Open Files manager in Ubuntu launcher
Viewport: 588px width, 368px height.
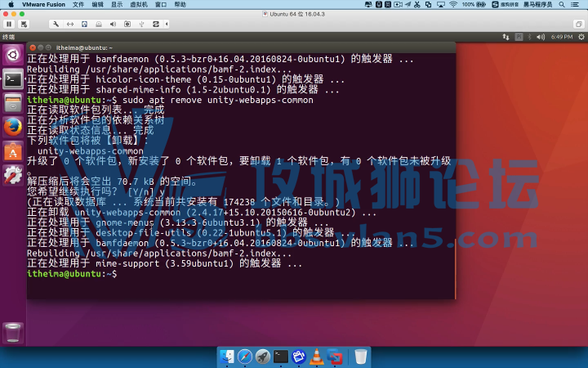coord(13,103)
